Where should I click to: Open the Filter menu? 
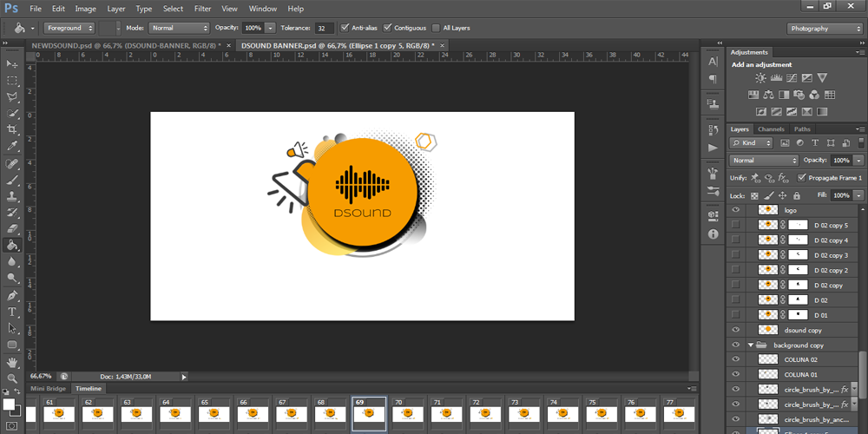pos(202,9)
